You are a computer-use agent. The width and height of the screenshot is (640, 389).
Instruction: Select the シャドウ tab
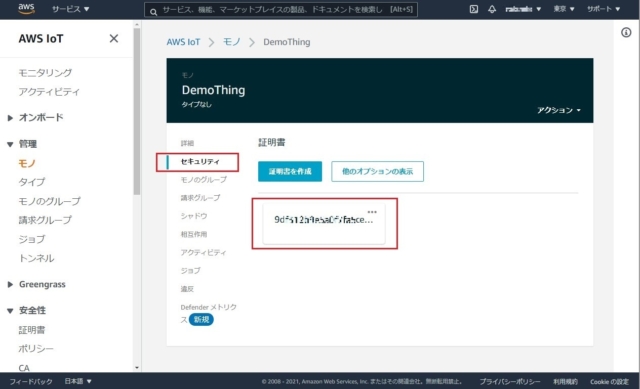coord(194,216)
